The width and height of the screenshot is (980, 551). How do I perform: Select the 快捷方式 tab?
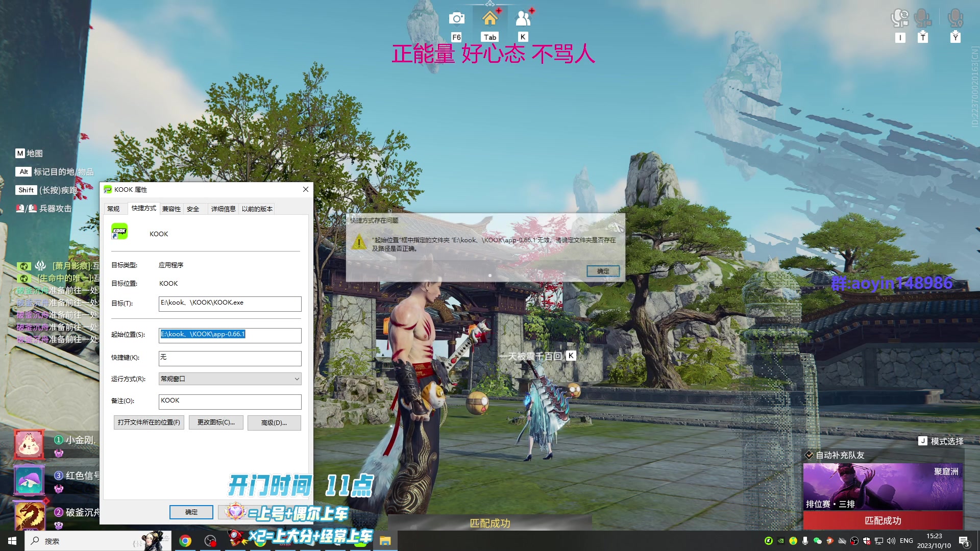pyautogui.click(x=144, y=208)
